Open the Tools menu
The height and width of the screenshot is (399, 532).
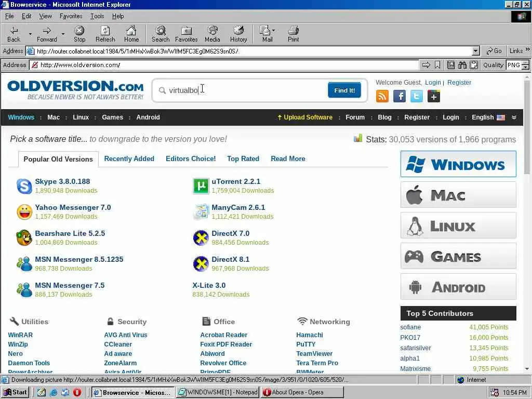coord(97,16)
